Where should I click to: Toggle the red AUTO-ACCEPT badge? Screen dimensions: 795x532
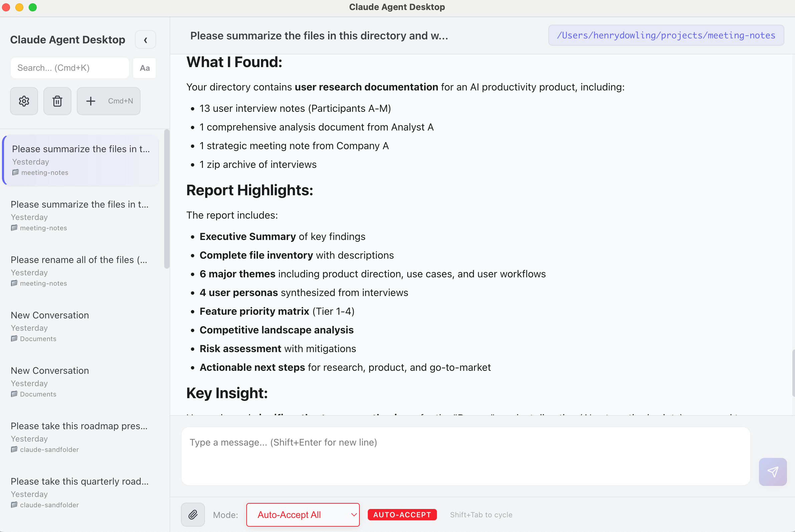tap(402, 514)
